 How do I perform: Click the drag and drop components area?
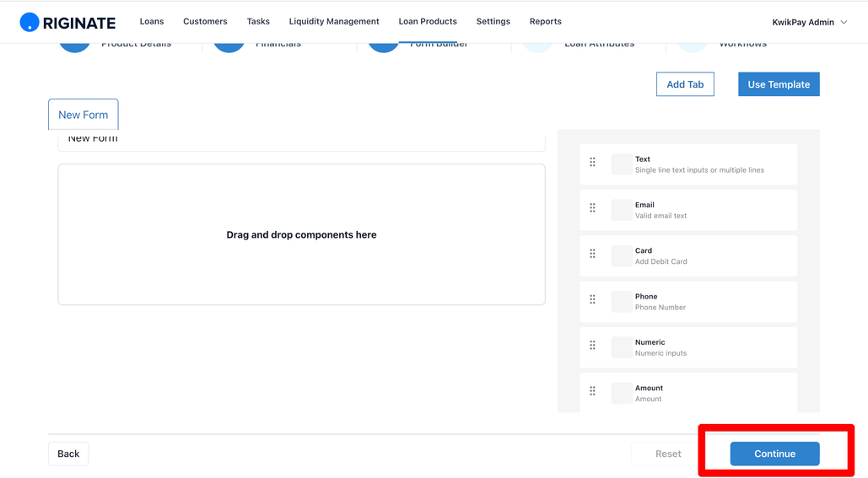pyautogui.click(x=301, y=234)
